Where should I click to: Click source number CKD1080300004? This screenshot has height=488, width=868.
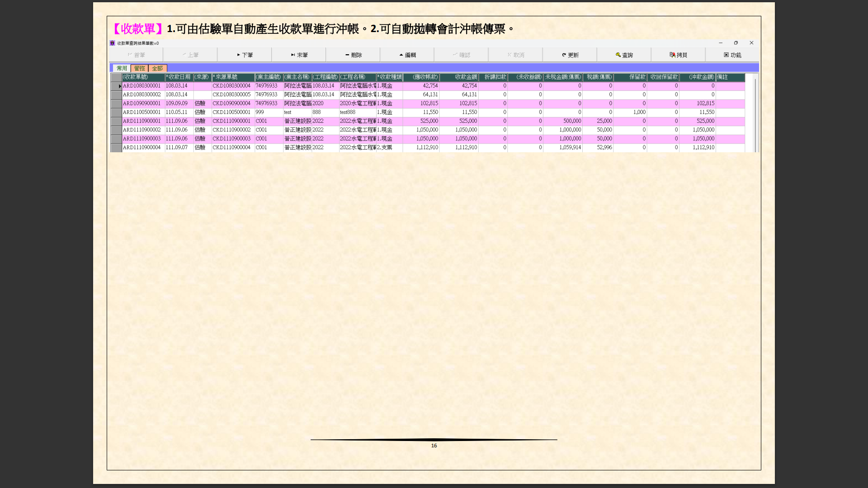(x=233, y=86)
